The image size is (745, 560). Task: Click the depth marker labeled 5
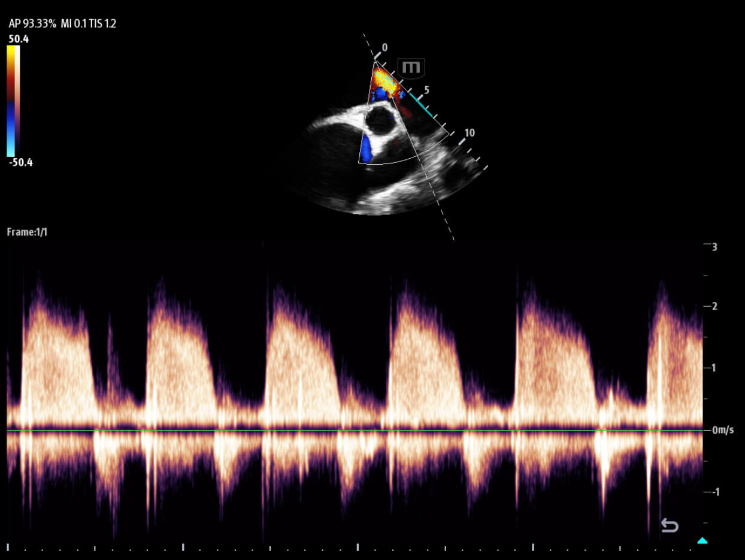[426, 90]
